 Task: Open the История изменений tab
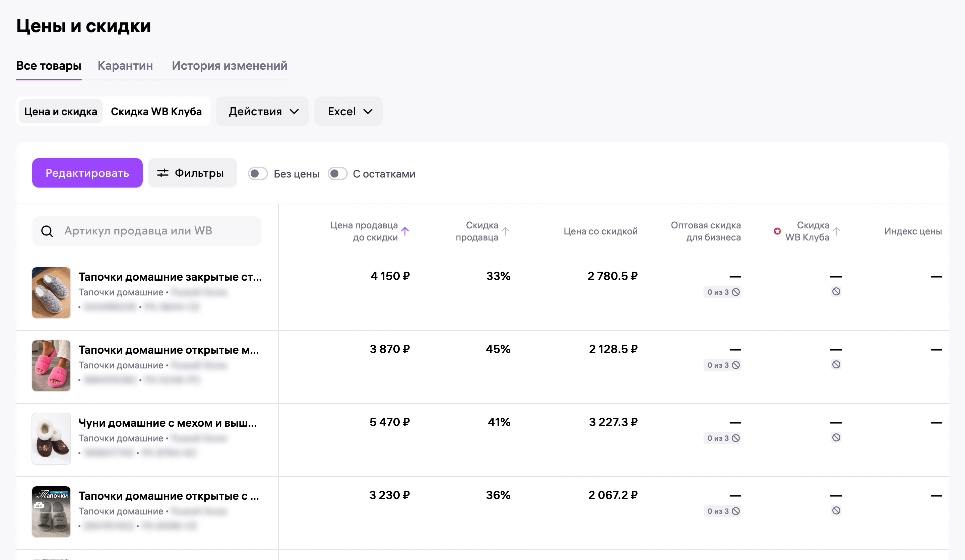coord(230,65)
